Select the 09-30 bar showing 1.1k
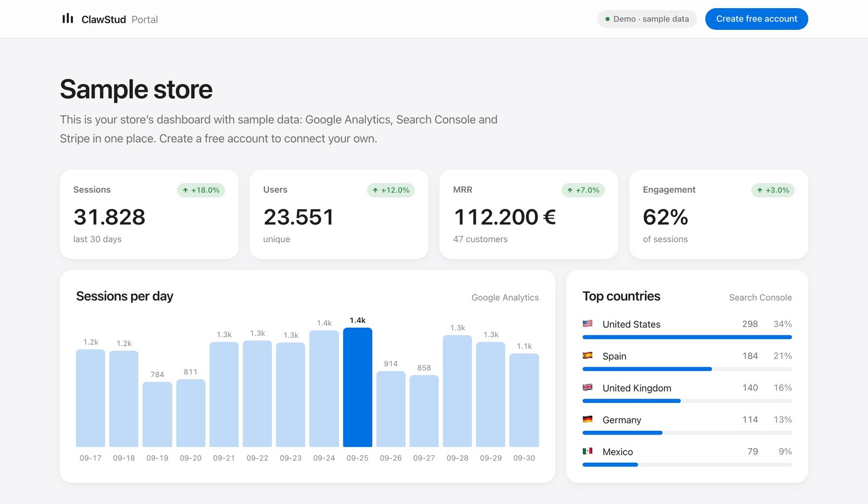This screenshot has height=504, width=868. [524, 400]
